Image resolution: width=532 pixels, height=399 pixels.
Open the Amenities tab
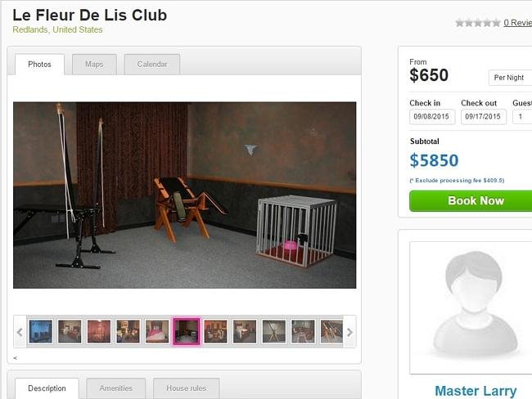tap(115, 388)
